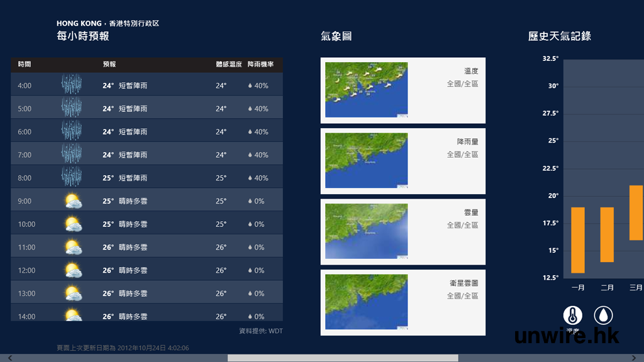Select the temperature thermometer history toggle

click(573, 315)
